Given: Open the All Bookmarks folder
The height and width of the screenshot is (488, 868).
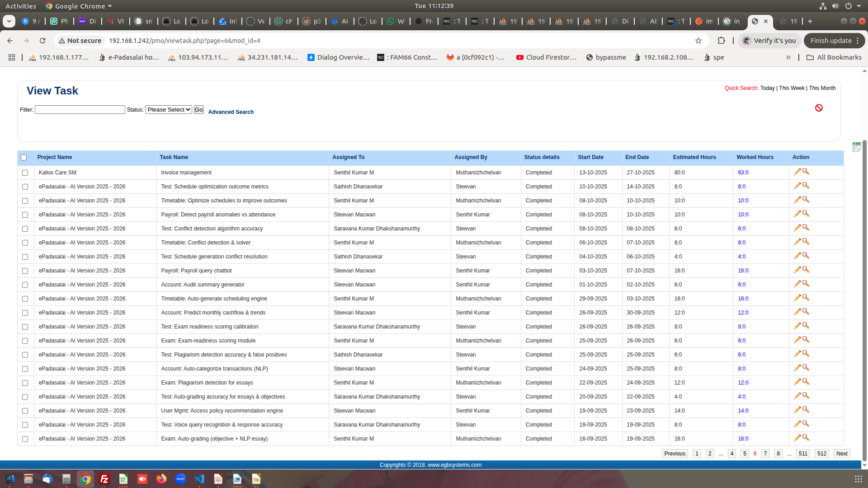Looking at the screenshot, I should tap(834, 57).
